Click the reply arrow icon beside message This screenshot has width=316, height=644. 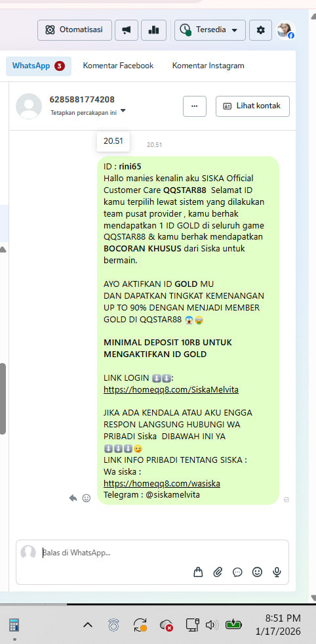point(73,498)
